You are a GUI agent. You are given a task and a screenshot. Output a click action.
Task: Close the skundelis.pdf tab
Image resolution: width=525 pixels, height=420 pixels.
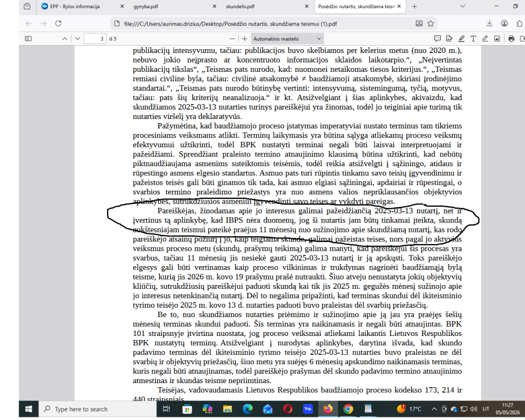click(307, 6)
